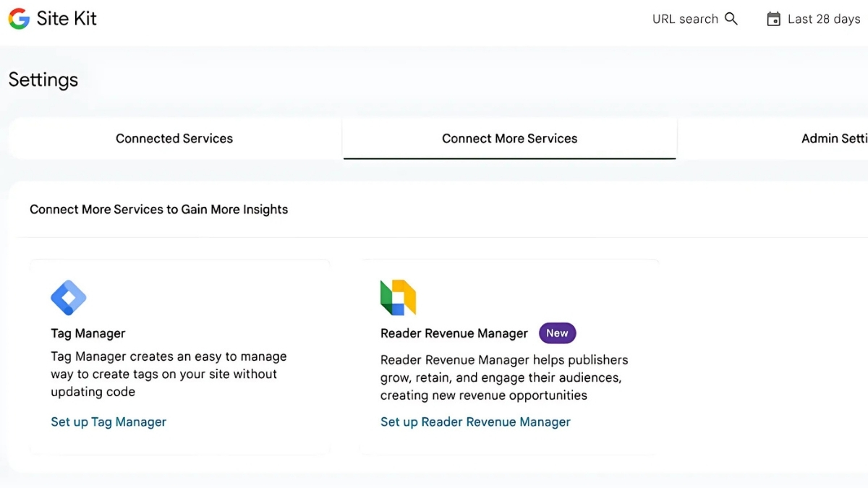Click the Tag Manager blue diamond icon
868x488 pixels.
pos(69,298)
